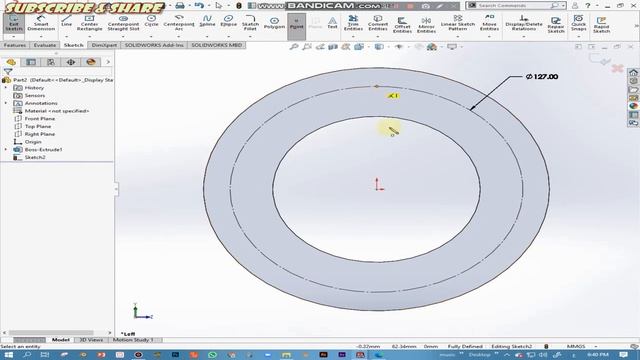Click the Sketch Fillet tool
Screen dimensions: 640x360
coord(250,23)
